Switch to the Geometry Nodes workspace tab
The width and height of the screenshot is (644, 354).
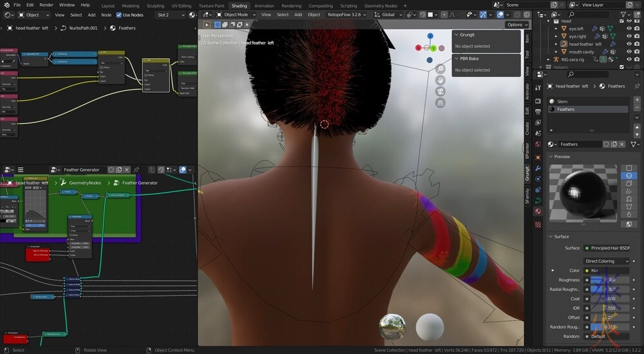pyautogui.click(x=381, y=6)
